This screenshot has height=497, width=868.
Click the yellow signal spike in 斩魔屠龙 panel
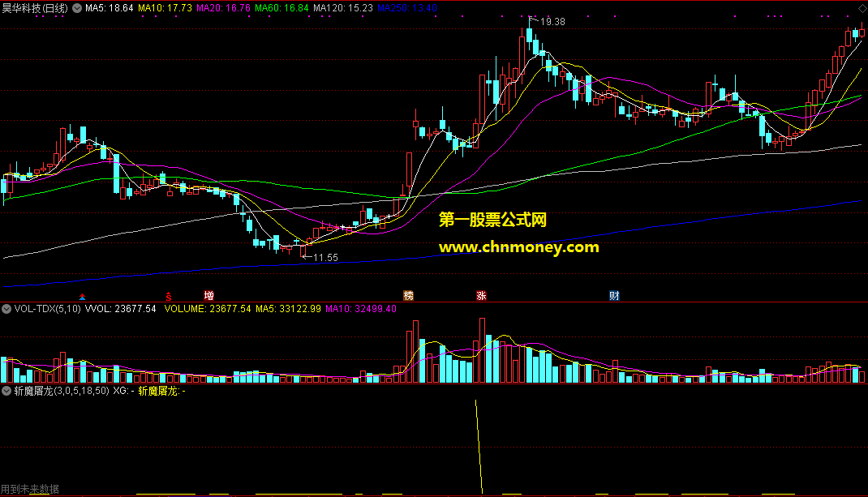click(x=479, y=446)
